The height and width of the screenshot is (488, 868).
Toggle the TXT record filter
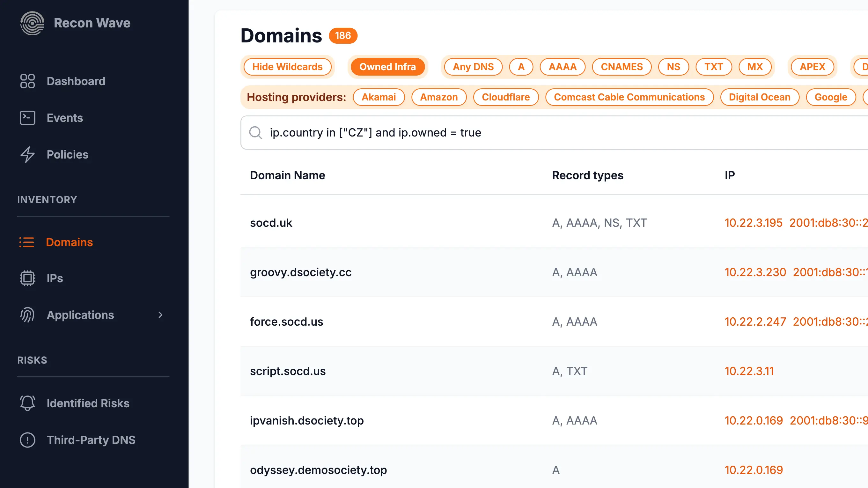click(x=713, y=67)
